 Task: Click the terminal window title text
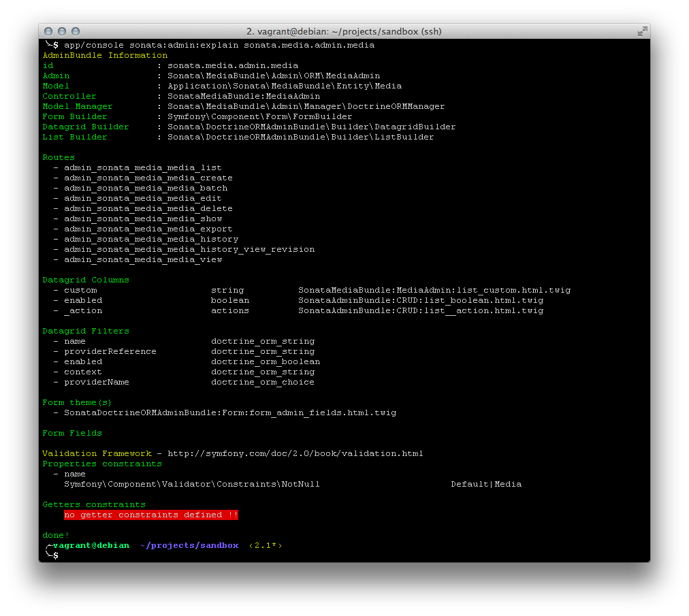[344, 31]
